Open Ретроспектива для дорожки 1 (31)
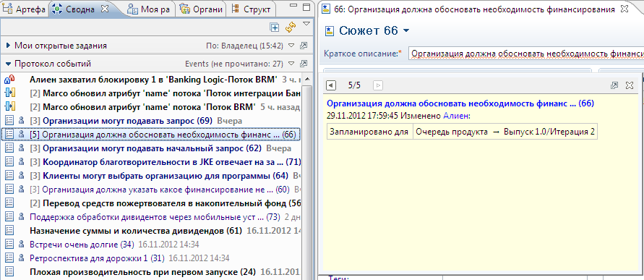Screen dimensions: 644x280 [98, 258]
